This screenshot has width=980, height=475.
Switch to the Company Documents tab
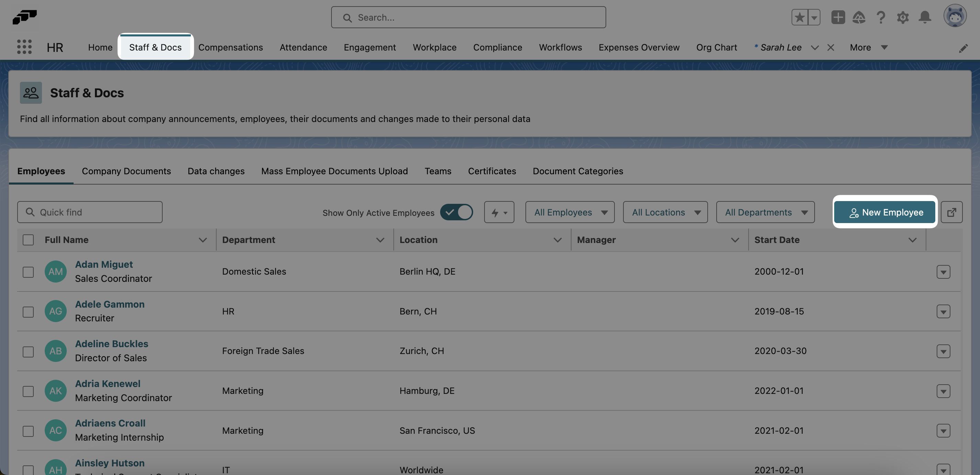pyautogui.click(x=126, y=171)
